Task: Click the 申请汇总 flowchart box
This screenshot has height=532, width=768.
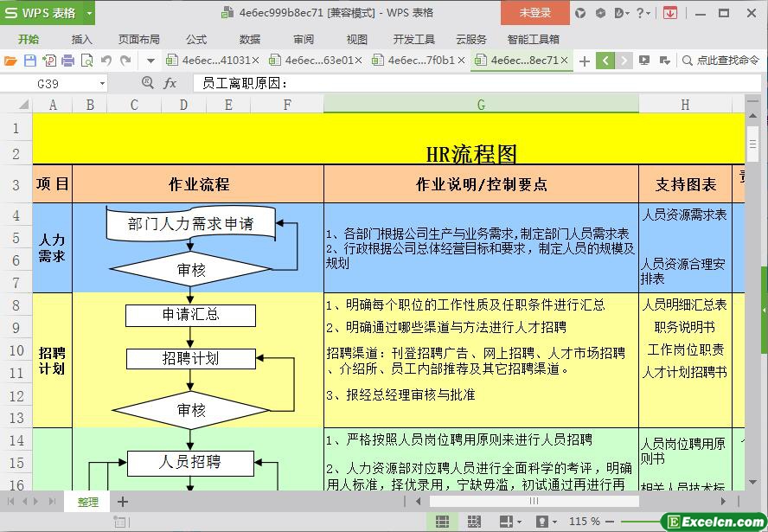Action: point(190,315)
